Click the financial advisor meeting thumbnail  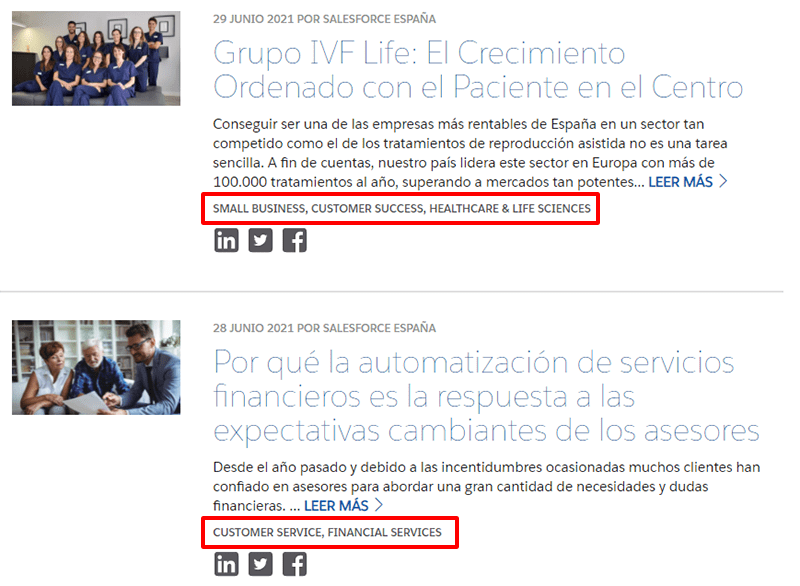click(96, 367)
